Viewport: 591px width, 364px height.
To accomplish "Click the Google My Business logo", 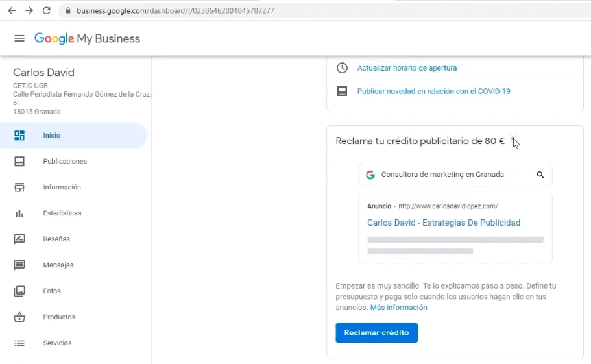I will tap(87, 38).
